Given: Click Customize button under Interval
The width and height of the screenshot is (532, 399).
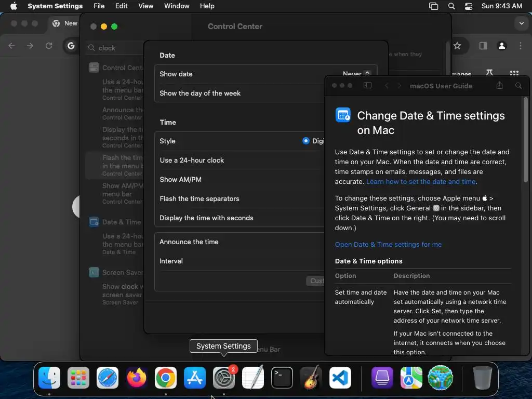Looking at the screenshot, I should (315, 281).
